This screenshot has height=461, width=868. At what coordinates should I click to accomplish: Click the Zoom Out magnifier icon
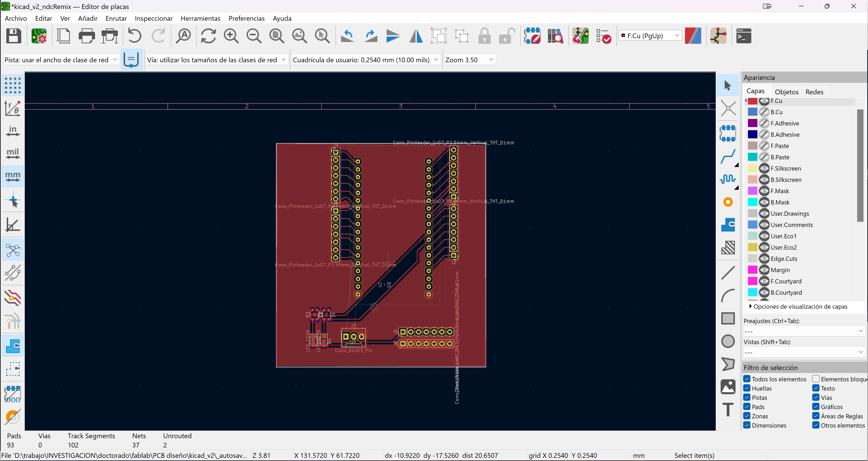click(254, 36)
